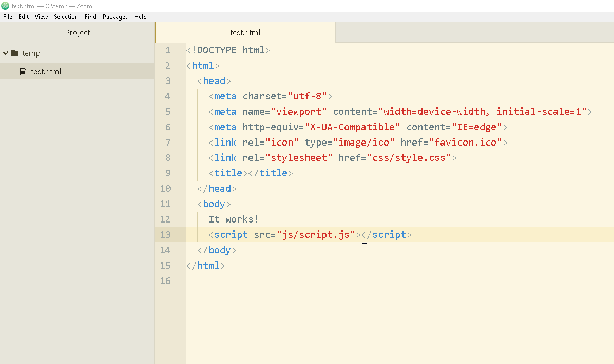Click the closing script tag
Viewport: 614px width, 364px height.
click(x=387, y=235)
